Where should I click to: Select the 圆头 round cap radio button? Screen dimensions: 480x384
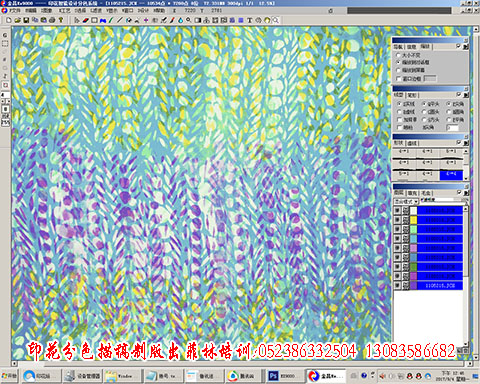click(x=424, y=112)
